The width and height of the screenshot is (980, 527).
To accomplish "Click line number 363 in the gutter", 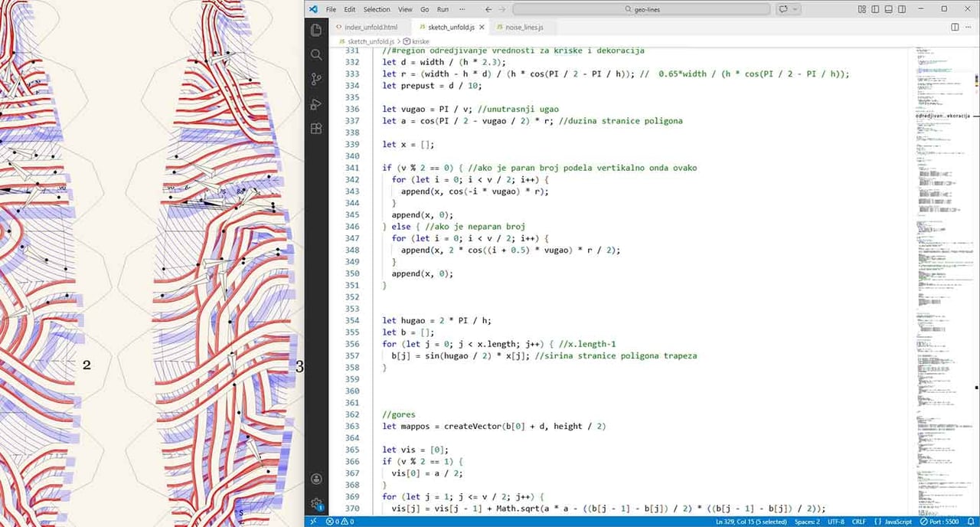I will click(352, 426).
